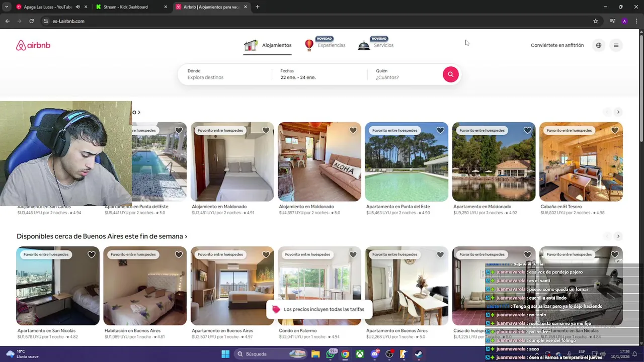Mute the YouTube tab audio icon
Image resolution: width=644 pixels, height=362 pixels.
point(77,7)
